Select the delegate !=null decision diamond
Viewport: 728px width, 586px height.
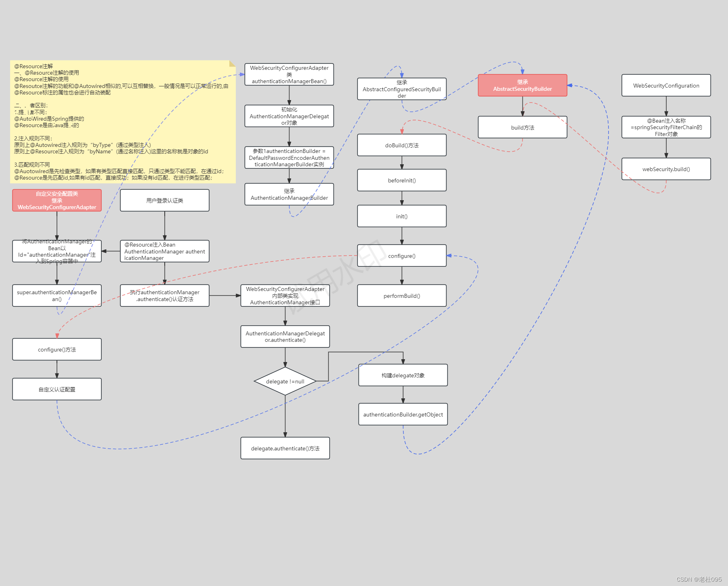[x=285, y=381]
